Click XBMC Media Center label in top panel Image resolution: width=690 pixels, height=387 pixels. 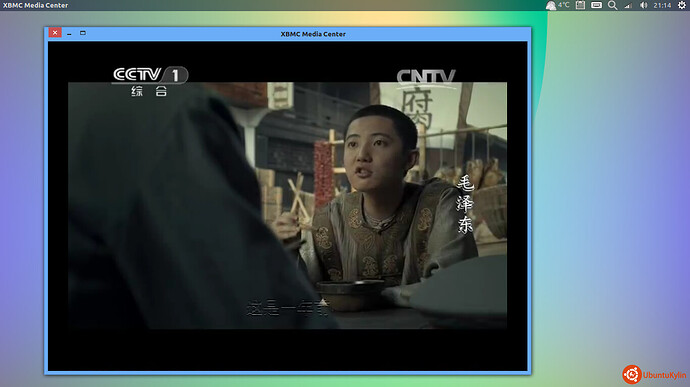coord(36,5)
